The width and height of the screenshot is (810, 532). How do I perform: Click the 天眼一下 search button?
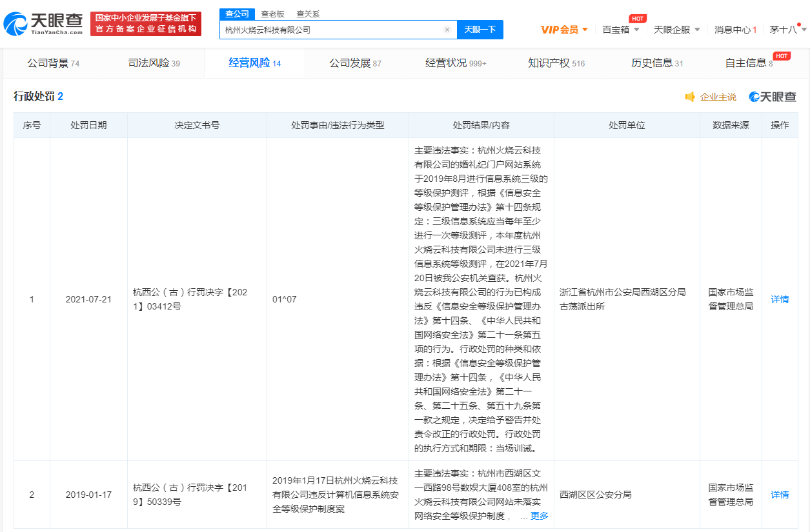[x=480, y=30]
